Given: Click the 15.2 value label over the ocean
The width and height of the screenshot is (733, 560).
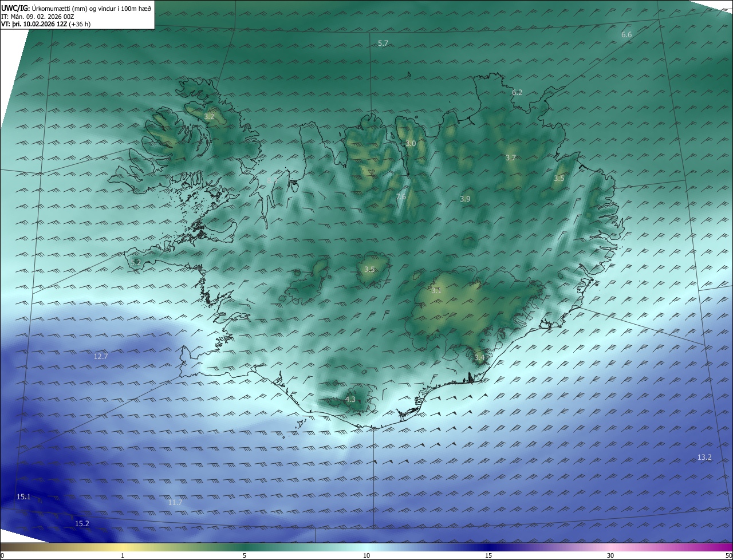Looking at the screenshot, I should pos(82,524).
